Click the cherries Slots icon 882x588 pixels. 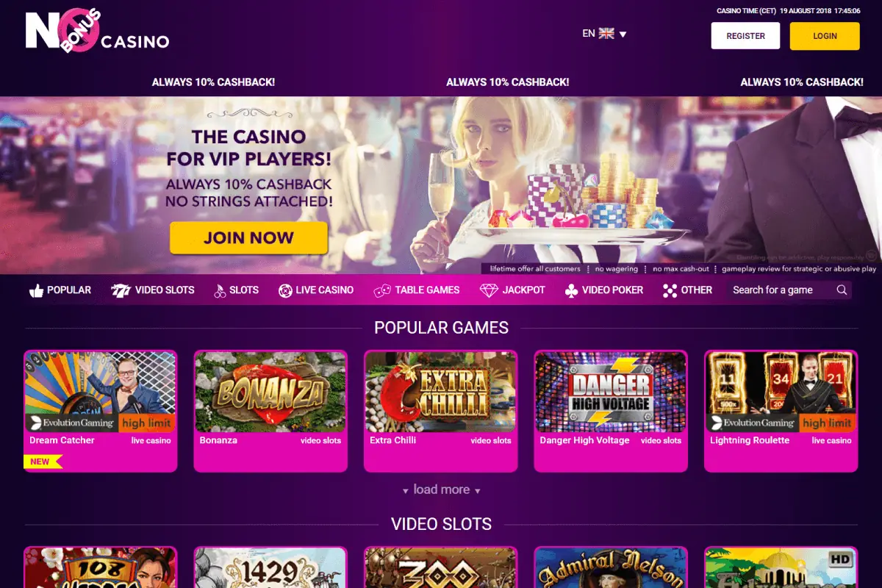[220, 290]
